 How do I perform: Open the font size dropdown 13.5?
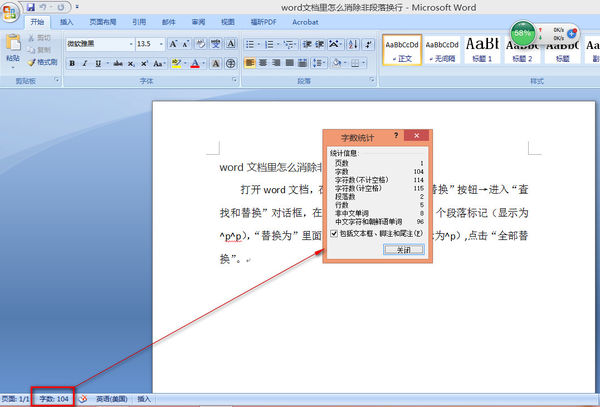[x=161, y=44]
